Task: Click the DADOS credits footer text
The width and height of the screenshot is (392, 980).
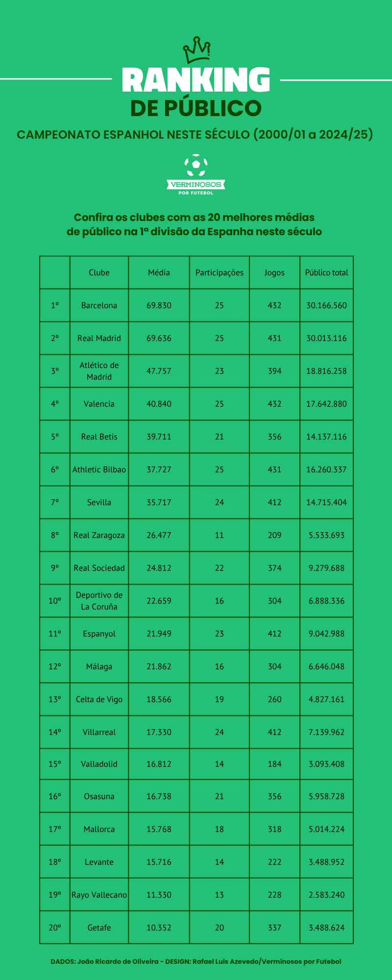Action: pos(196,961)
